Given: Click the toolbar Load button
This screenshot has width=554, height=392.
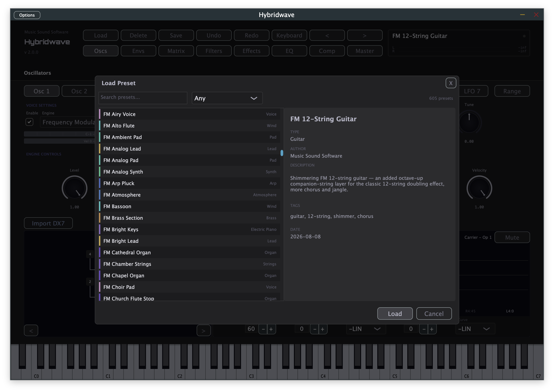Looking at the screenshot, I should (x=101, y=35).
